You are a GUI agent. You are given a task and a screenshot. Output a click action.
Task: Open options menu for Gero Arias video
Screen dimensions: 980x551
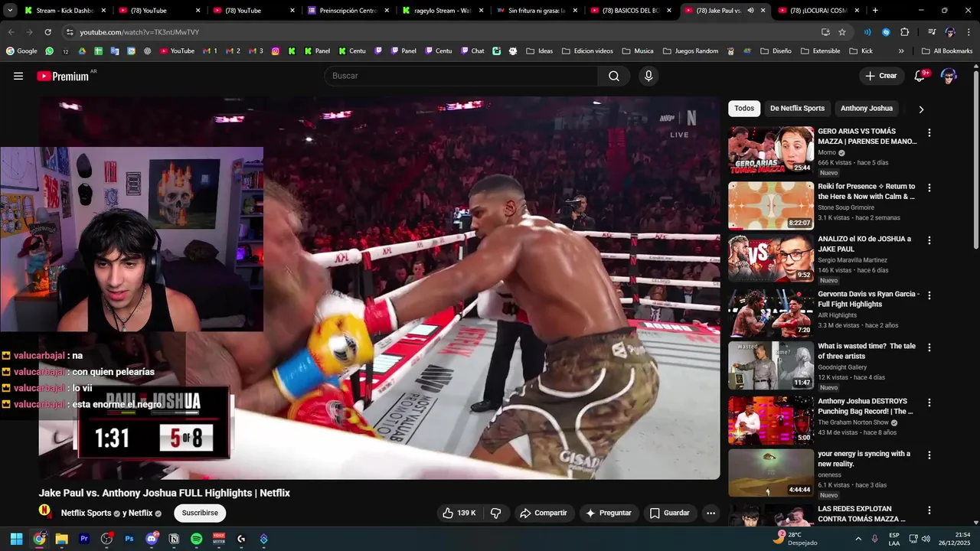coord(929,132)
